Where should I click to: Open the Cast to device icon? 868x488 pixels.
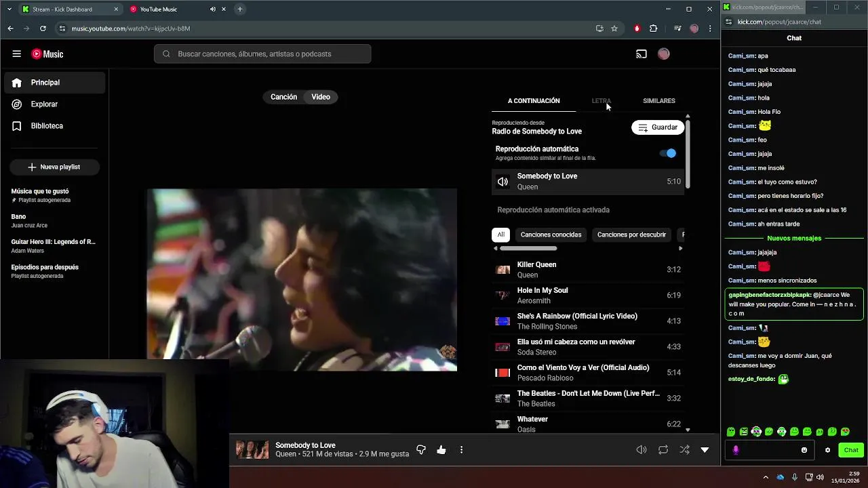(641, 54)
